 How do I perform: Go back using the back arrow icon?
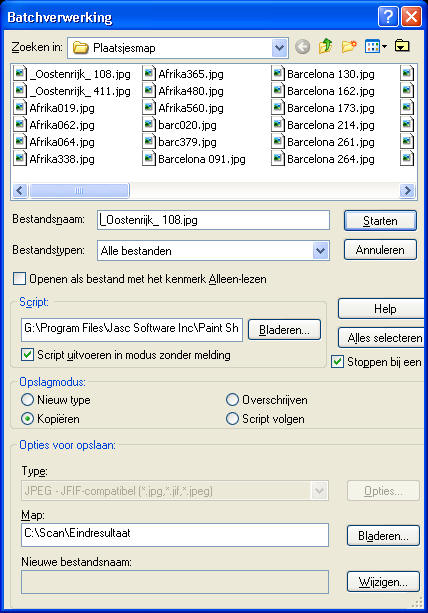click(302, 47)
